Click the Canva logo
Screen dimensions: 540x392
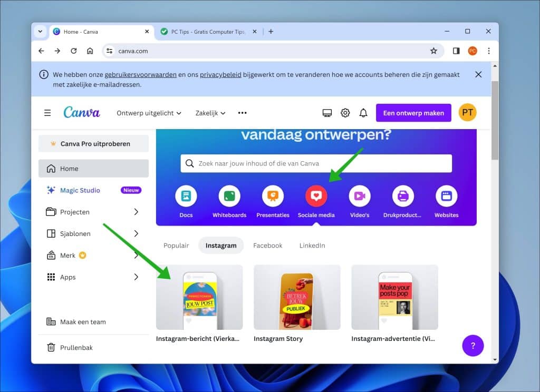(82, 113)
